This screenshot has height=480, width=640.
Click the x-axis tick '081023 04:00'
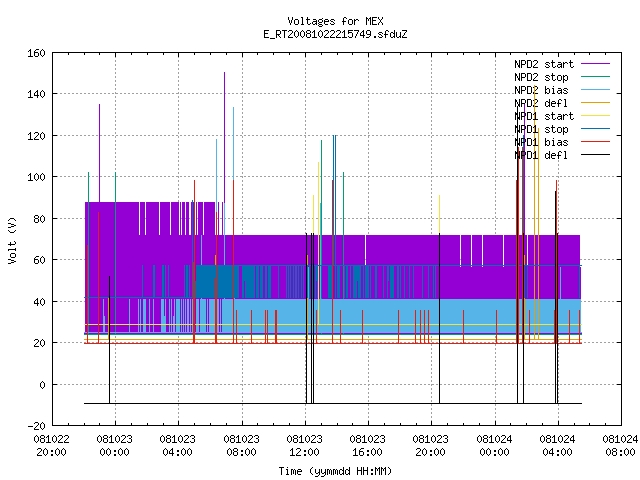click(x=178, y=446)
